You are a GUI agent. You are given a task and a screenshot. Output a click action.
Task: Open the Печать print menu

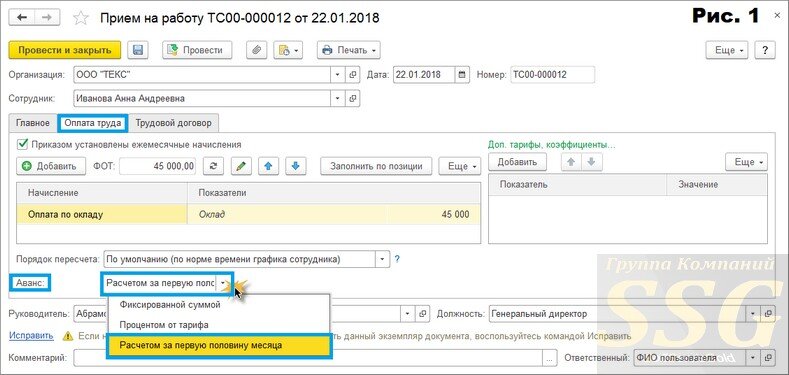pos(349,50)
